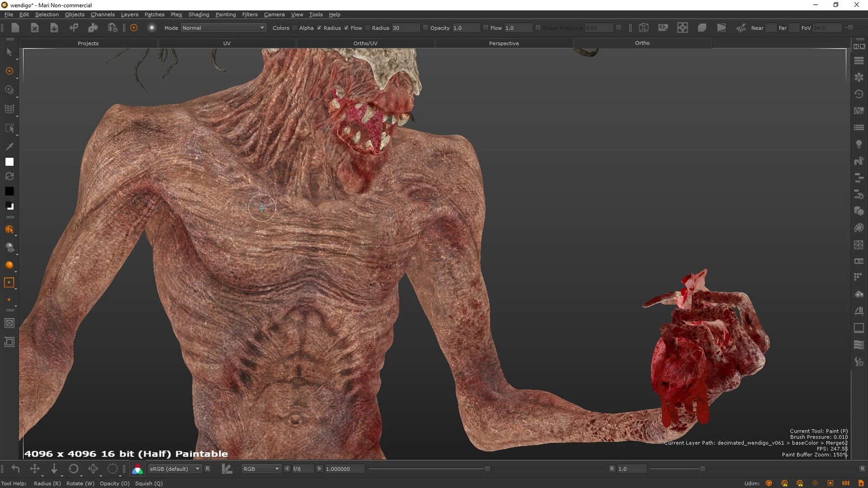Toggle the RGB color management icon
868x488 pixels.
137,469
